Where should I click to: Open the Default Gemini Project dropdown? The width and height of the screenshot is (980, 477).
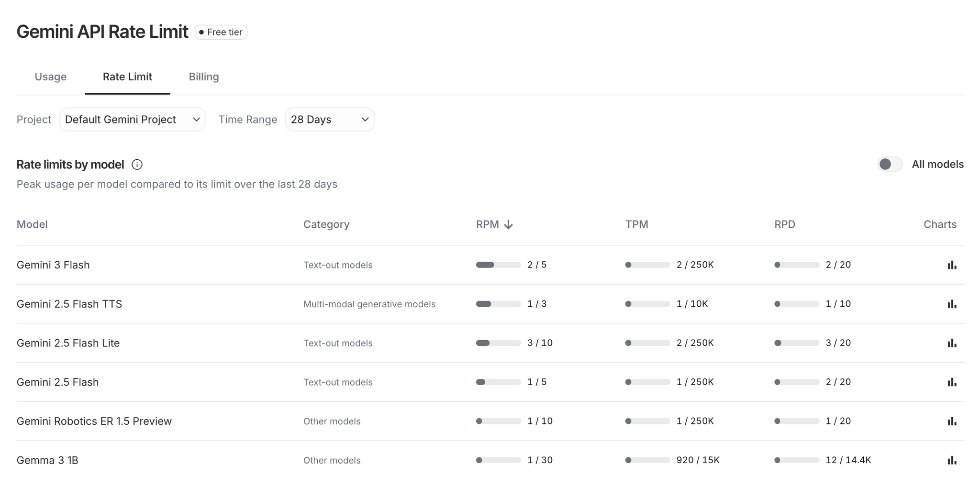(x=133, y=120)
